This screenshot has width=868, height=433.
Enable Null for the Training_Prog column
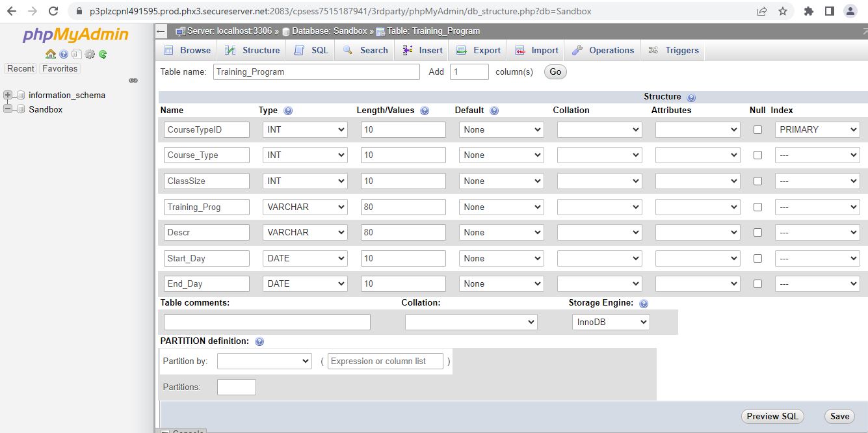tap(757, 206)
